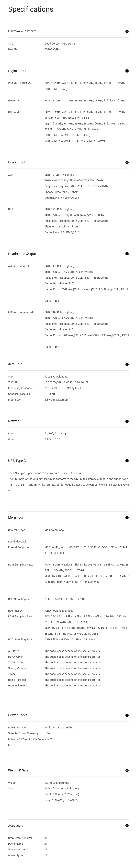Collapse via the Hardware Platform heading text

[22, 31]
